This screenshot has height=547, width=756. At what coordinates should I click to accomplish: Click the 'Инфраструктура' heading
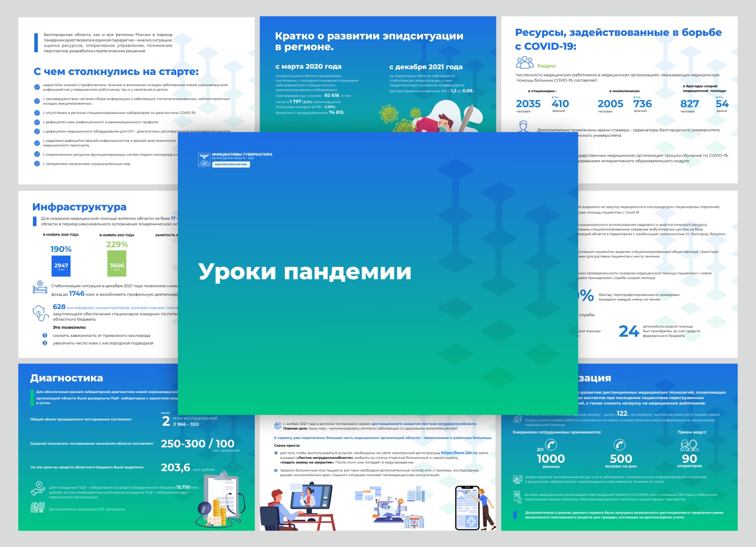click(x=80, y=207)
